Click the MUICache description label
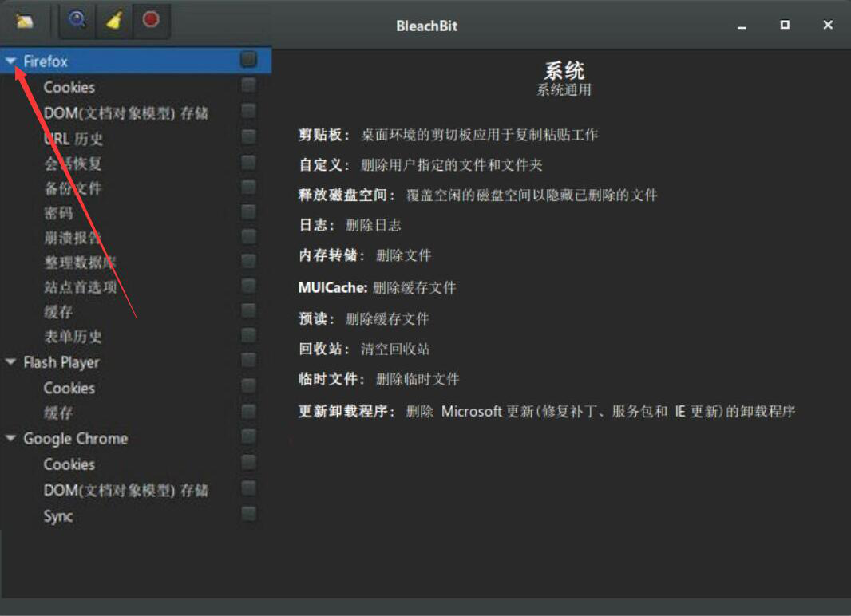This screenshot has width=851, height=616. point(333,287)
